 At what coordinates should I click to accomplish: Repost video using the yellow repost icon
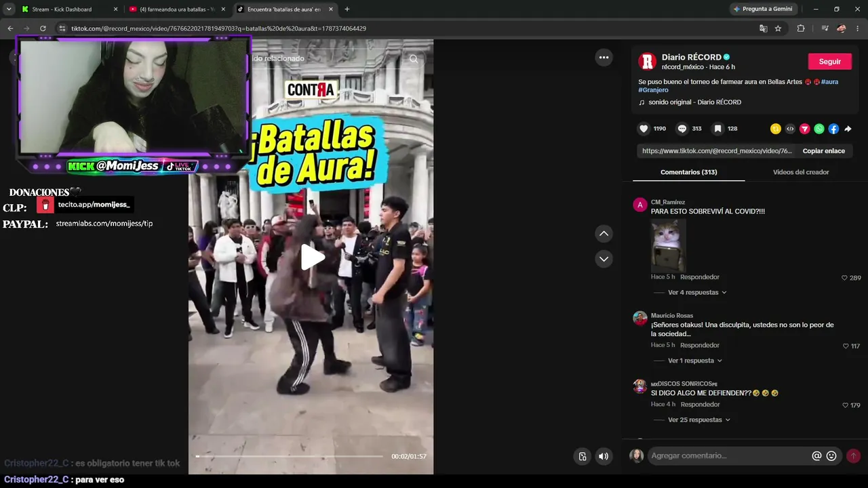776,129
